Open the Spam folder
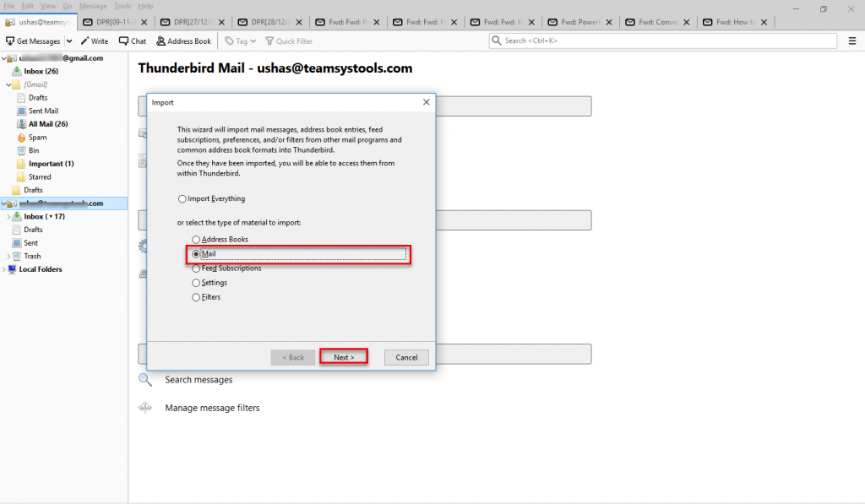865x504 pixels. pyautogui.click(x=37, y=138)
